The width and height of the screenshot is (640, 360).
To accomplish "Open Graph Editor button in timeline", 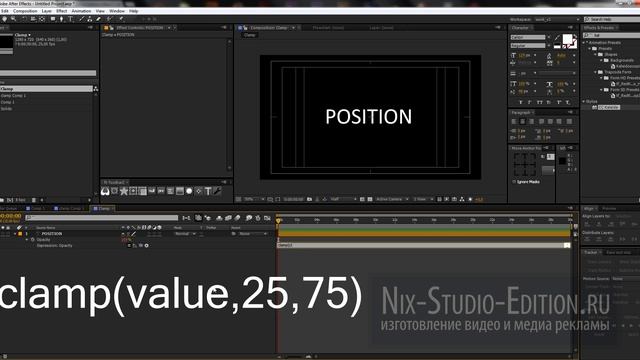I will 267,218.
